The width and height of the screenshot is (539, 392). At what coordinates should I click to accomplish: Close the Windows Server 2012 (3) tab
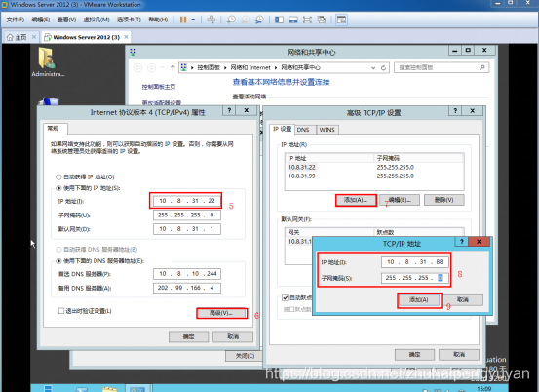point(126,37)
